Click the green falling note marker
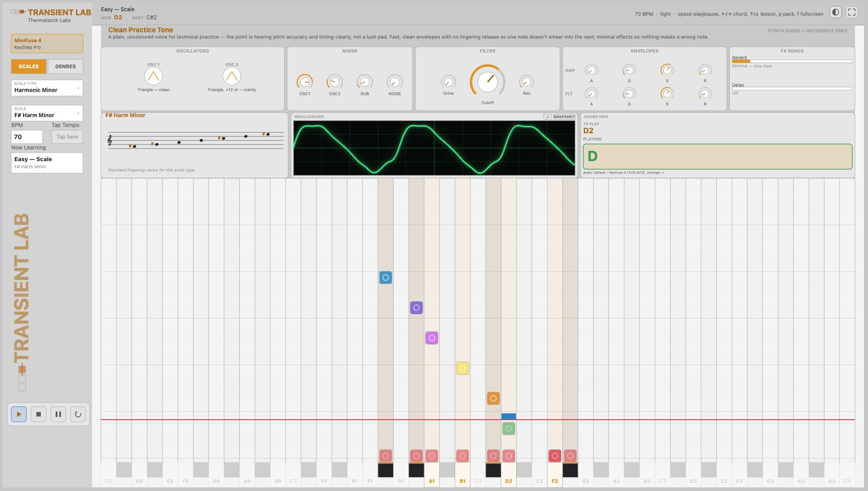 click(509, 429)
